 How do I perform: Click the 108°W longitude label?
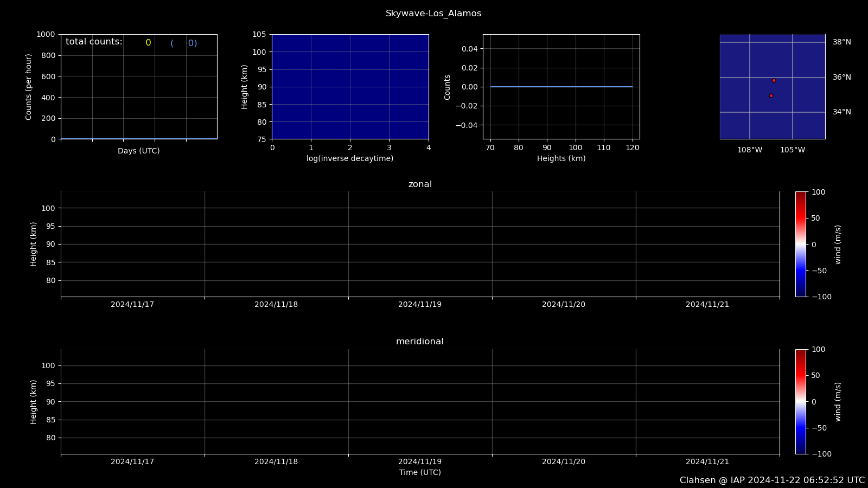click(750, 150)
